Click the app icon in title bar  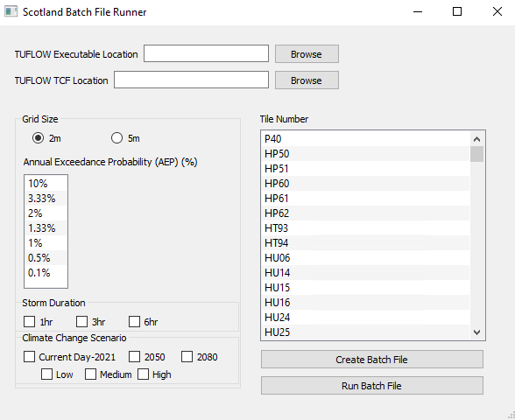coord(11,11)
